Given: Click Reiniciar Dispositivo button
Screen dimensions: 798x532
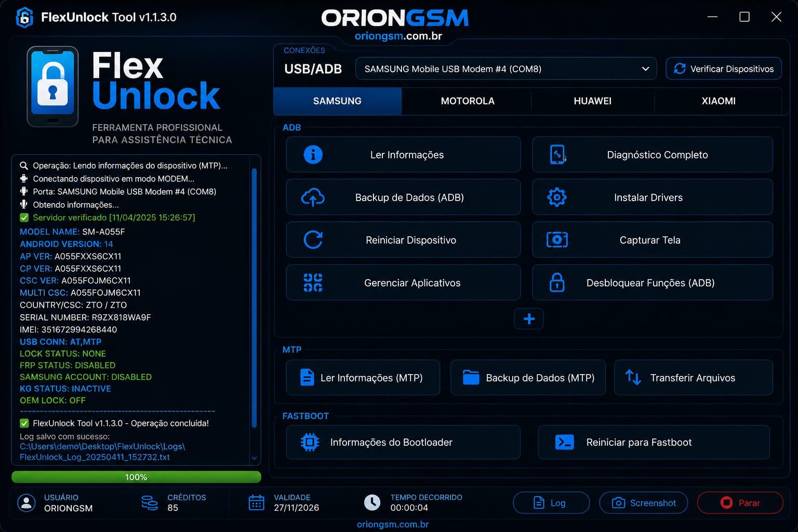Looking at the screenshot, I should pyautogui.click(x=403, y=240).
